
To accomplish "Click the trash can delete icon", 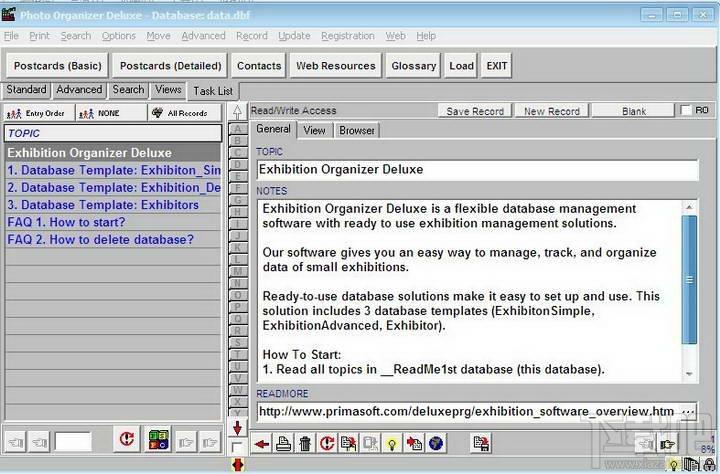I will [x=305, y=444].
